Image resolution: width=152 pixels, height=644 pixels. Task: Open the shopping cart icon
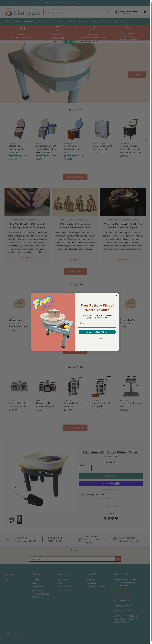coord(144,12)
